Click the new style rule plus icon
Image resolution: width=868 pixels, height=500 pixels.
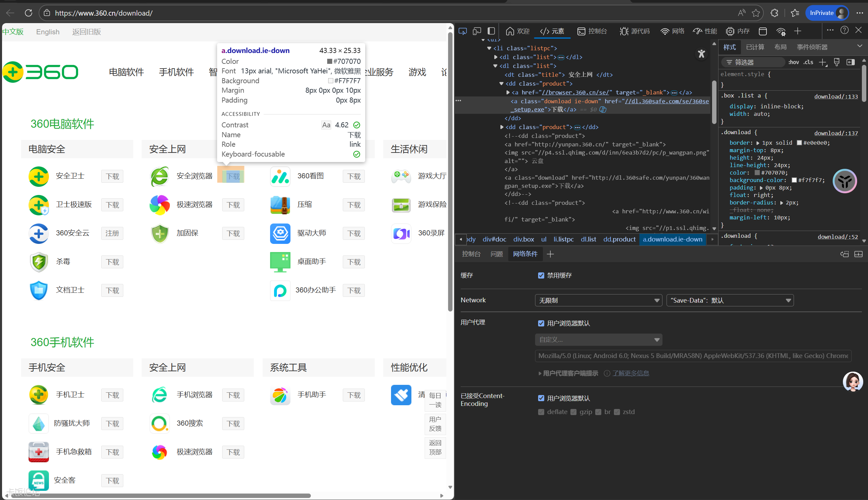(823, 62)
